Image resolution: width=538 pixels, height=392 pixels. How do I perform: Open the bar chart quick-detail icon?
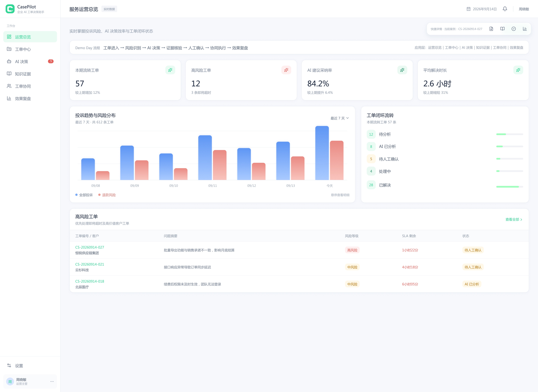[x=525, y=29]
